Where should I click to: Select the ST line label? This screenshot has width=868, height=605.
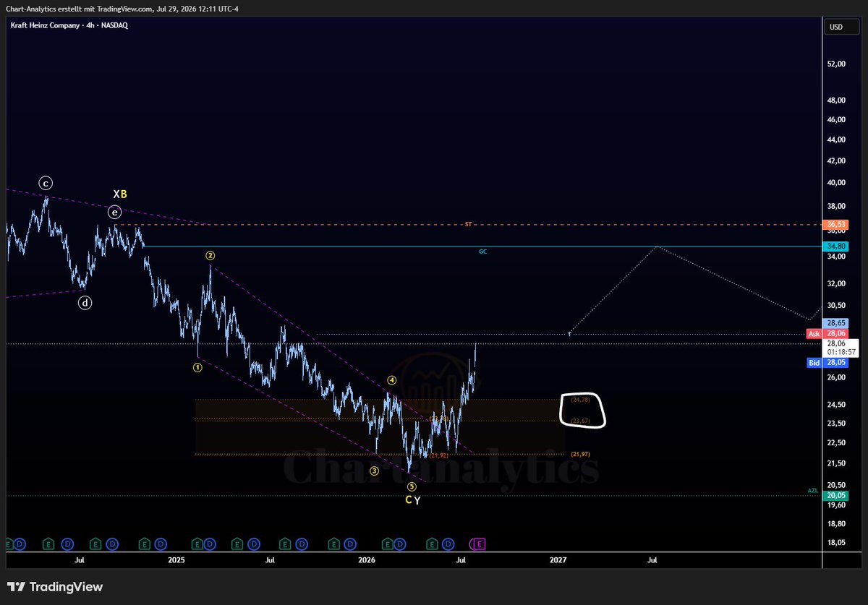[468, 225]
